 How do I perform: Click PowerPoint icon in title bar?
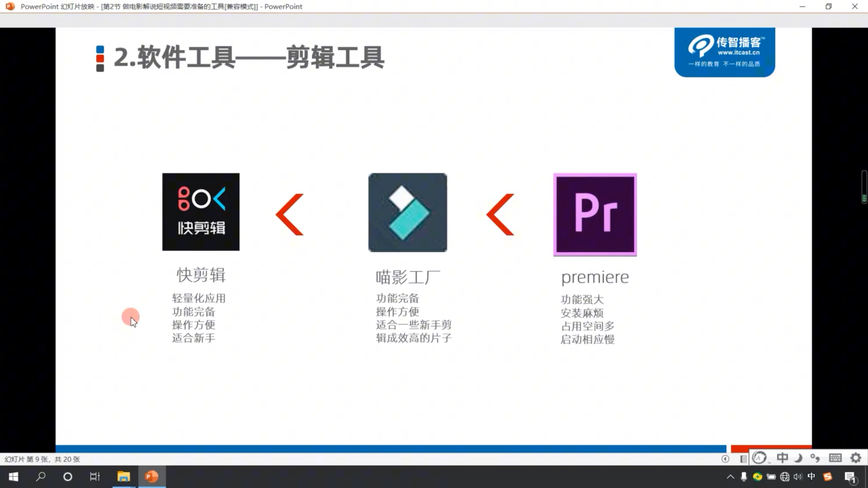[9, 6]
